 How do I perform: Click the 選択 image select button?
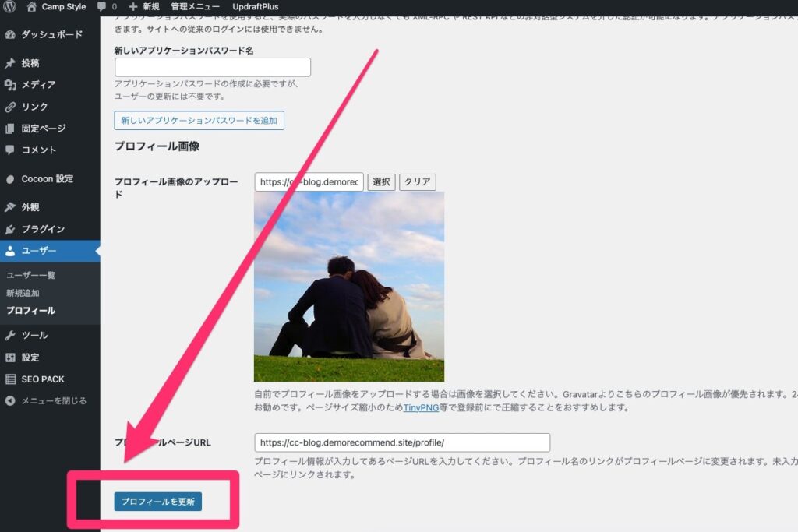(381, 182)
